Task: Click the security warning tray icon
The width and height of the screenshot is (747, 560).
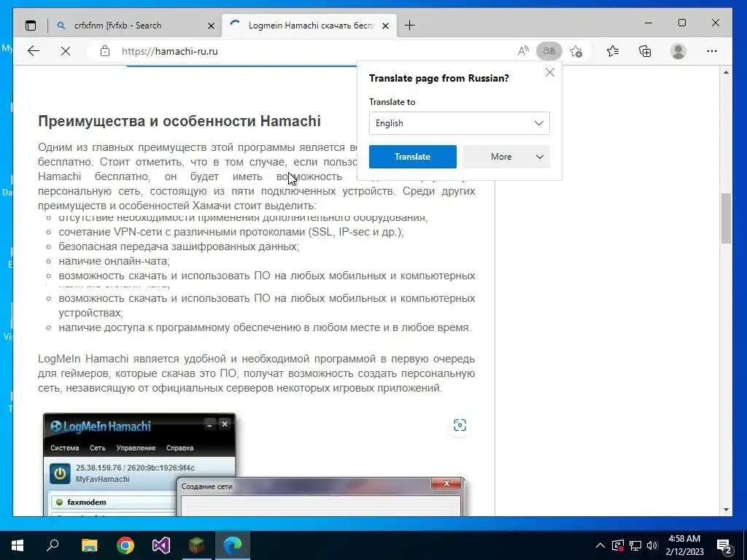Action: click(618, 545)
